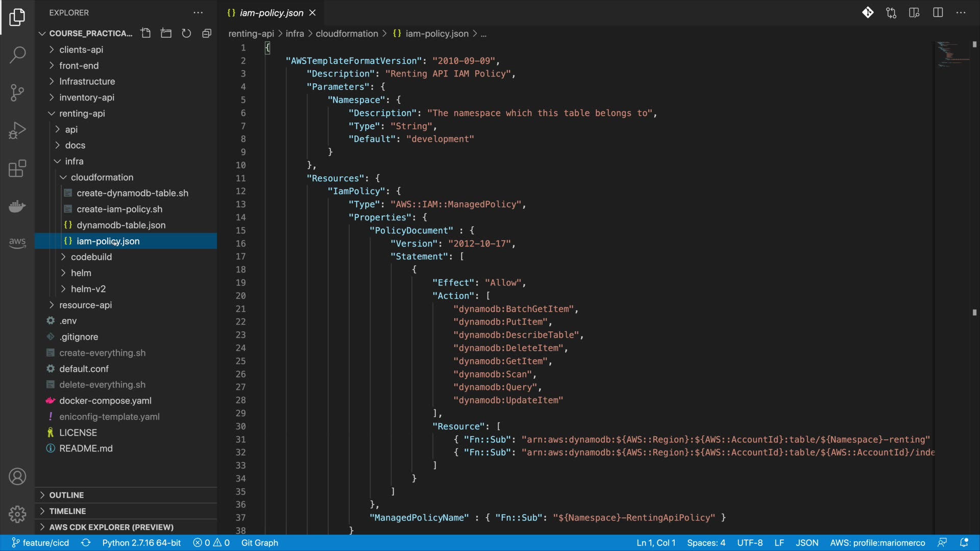Open Run and Debug view
This screenshot has width=980, height=551.
click(x=17, y=131)
